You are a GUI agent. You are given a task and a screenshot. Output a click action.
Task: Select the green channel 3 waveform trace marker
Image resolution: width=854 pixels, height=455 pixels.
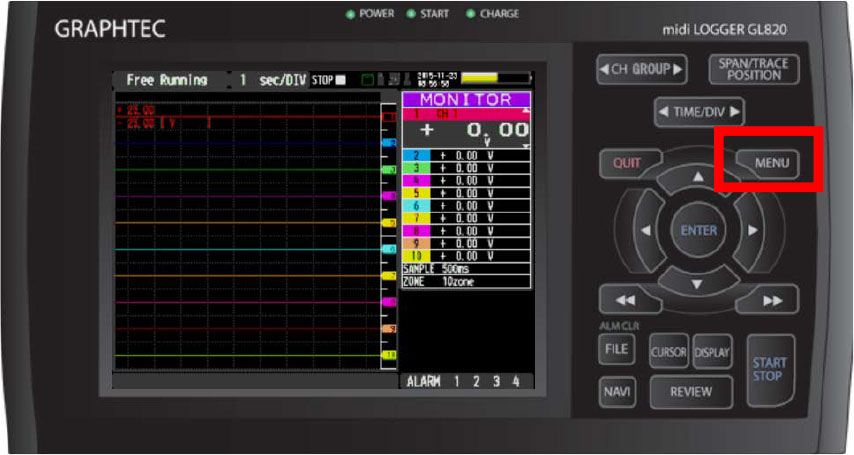[x=389, y=169]
